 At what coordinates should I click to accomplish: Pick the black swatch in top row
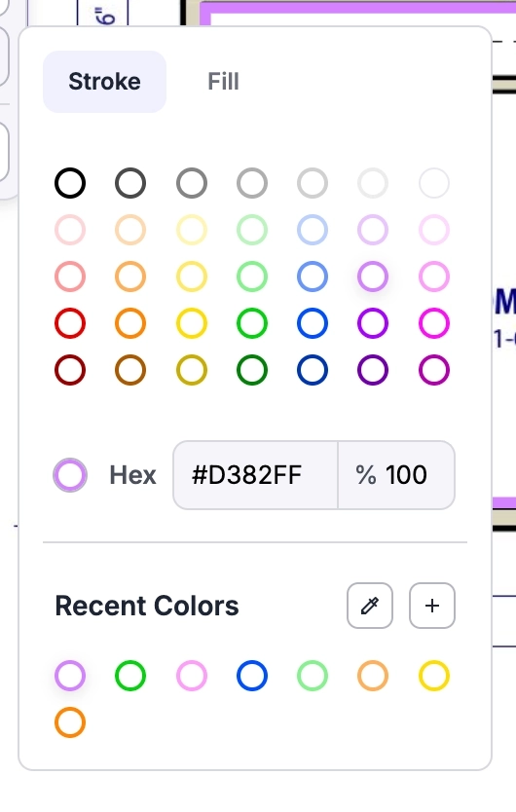70,183
